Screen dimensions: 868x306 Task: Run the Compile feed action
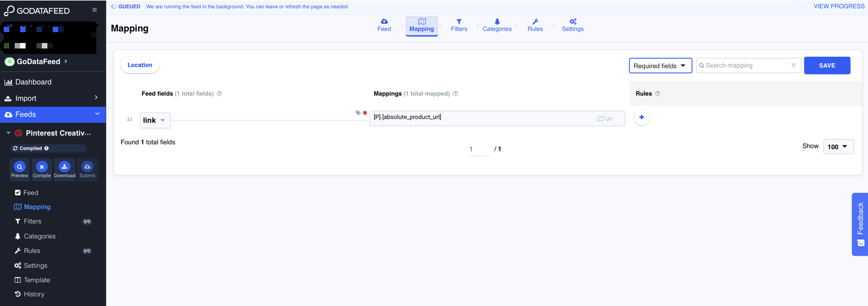coord(42,169)
